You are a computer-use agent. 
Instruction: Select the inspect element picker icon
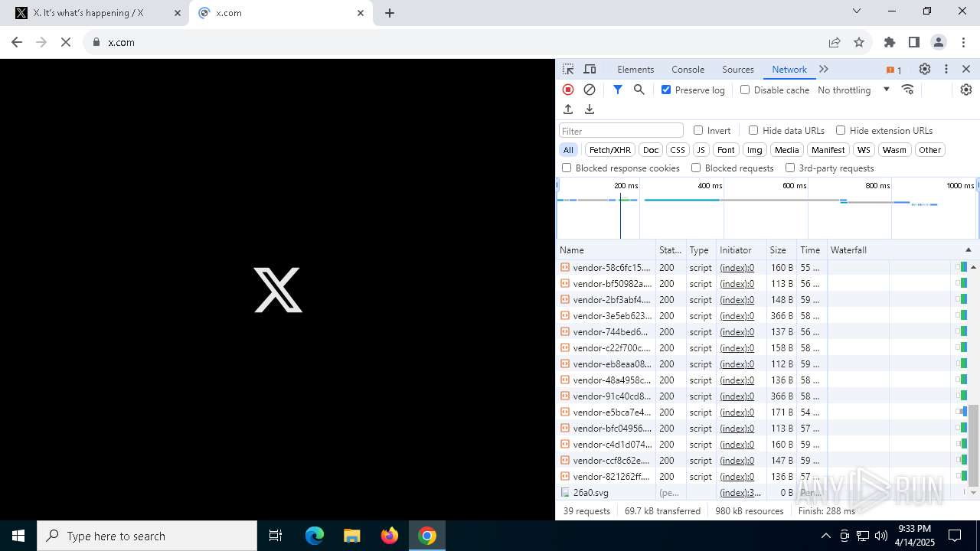pos(568,69)
